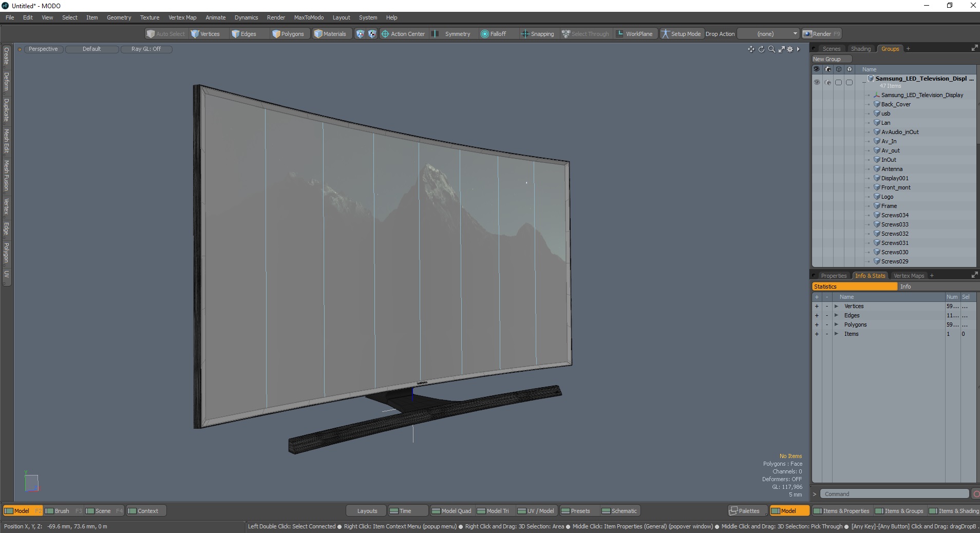This screenshot has height=533, width=980.
Task: Open the MaxToModo menu
Action: point(309,17)
